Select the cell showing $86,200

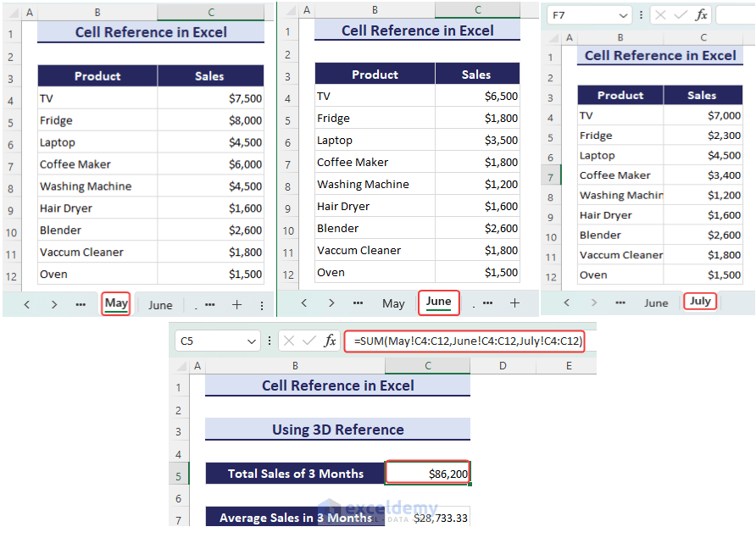[x=427, y=475]
